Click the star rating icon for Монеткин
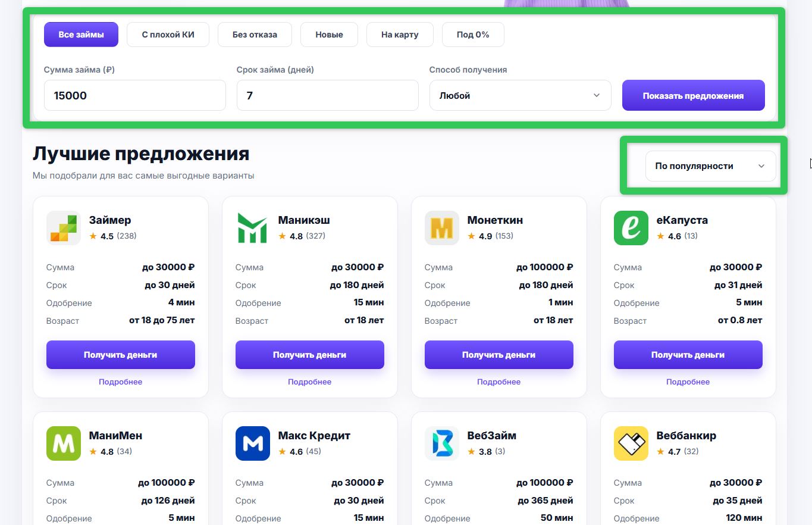812x525 pixels. point(471,236)
